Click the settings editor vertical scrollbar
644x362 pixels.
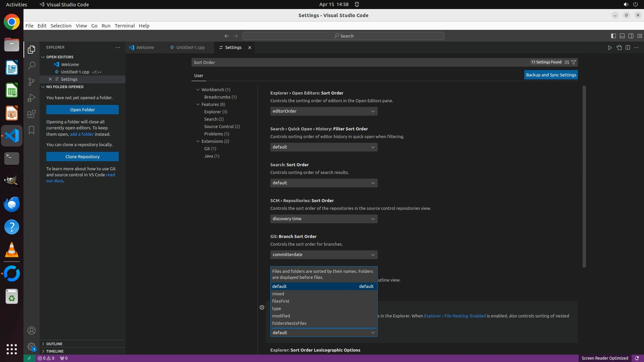(584, 177)
